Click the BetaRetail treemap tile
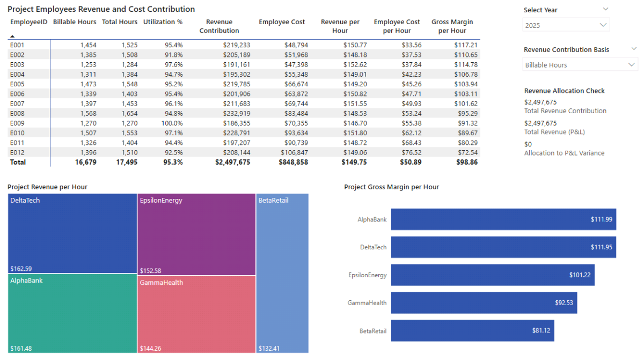This screenshot has width=644, height=362. click(282, 274)
